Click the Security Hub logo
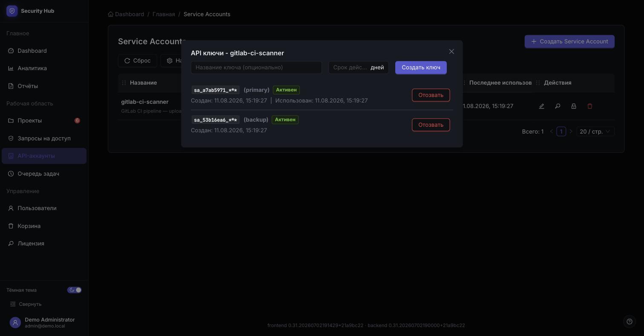The image size is (644, 336). [x=12, y=11]
